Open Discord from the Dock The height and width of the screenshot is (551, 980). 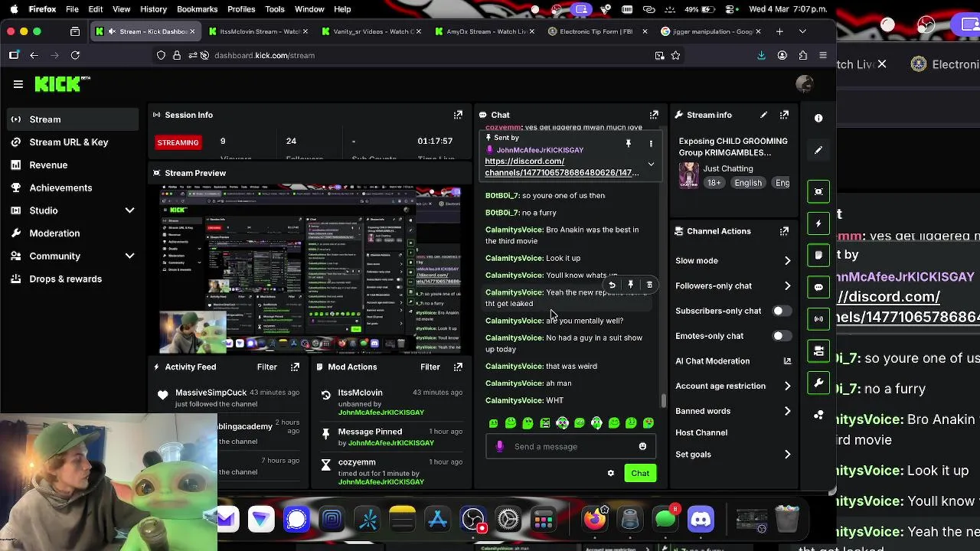(x=701, y=519)
